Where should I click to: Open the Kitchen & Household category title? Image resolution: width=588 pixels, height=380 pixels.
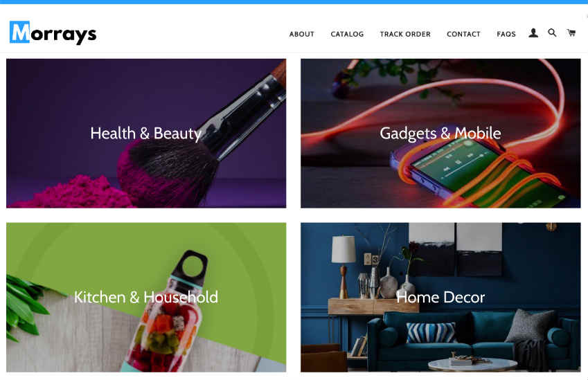[146, 297]
